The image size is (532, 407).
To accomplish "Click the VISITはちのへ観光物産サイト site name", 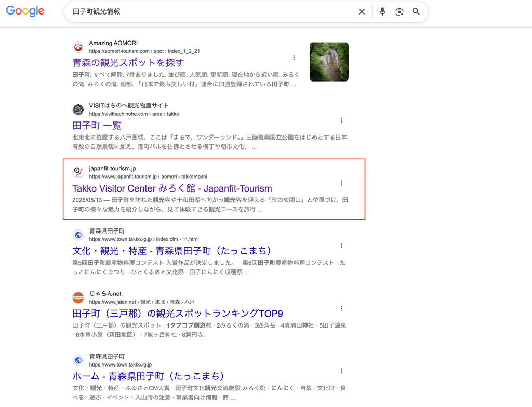I will 129,105.
